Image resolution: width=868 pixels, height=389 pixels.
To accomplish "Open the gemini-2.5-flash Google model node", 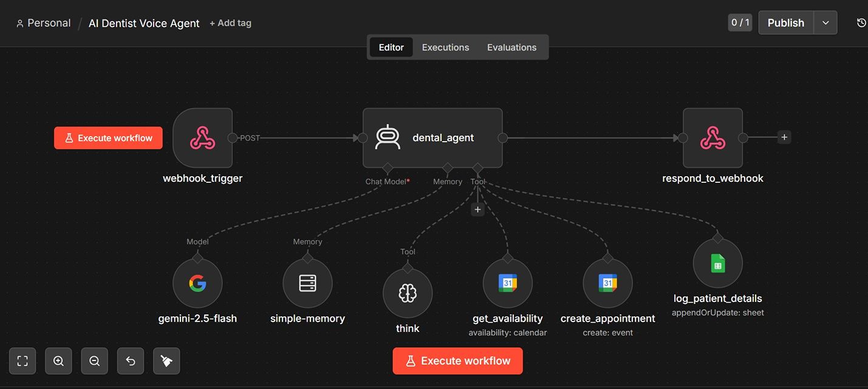I will coord(197,283).
